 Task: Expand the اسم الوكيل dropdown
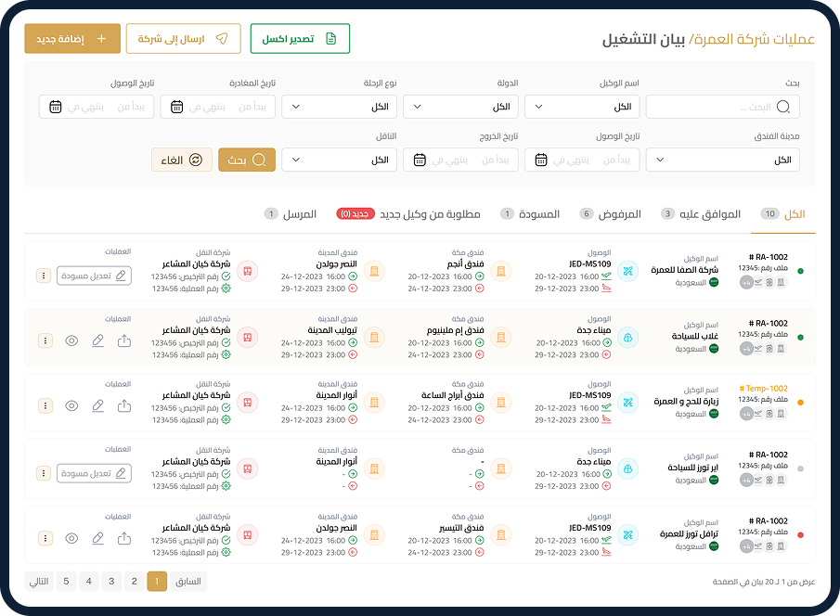(x=581, y=107)
